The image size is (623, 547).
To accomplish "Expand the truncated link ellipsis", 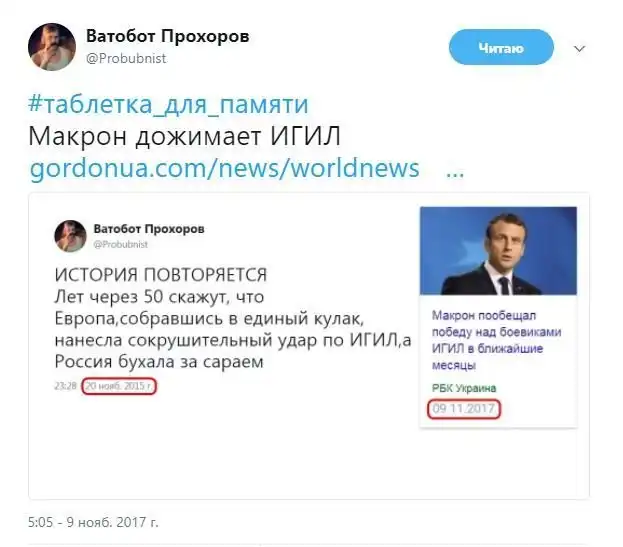I will [x=455, y=174].
